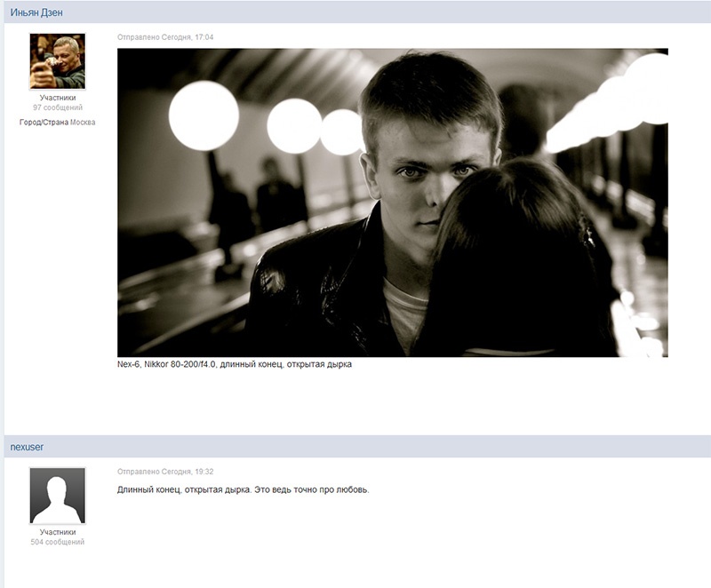Click Участники group label under Иньян Дзен

58,98
